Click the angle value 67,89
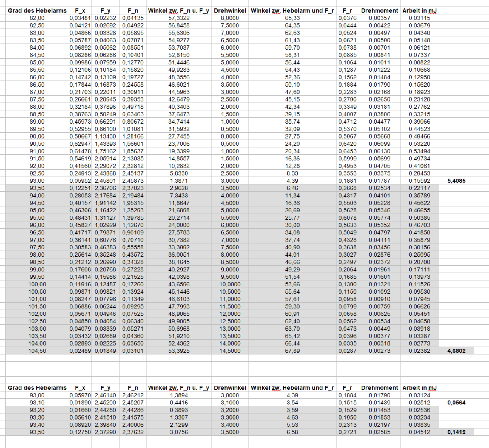 [292, 351]
